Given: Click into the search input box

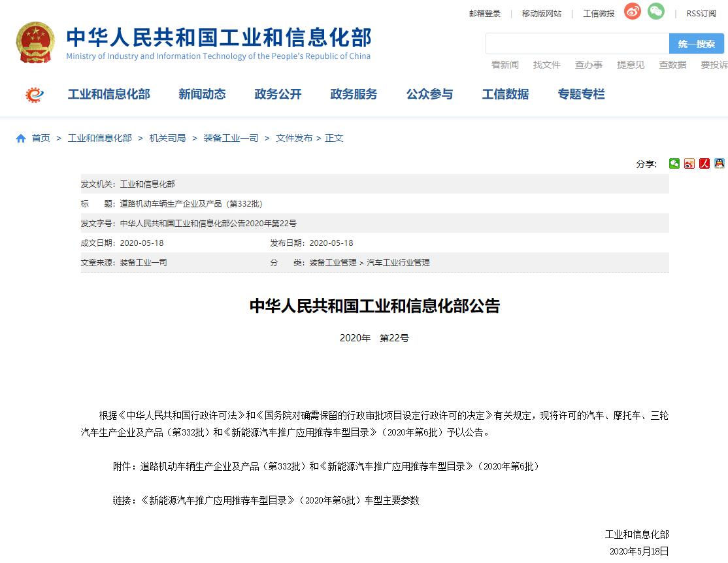Looking at the screenshot, I should [577, 44].
